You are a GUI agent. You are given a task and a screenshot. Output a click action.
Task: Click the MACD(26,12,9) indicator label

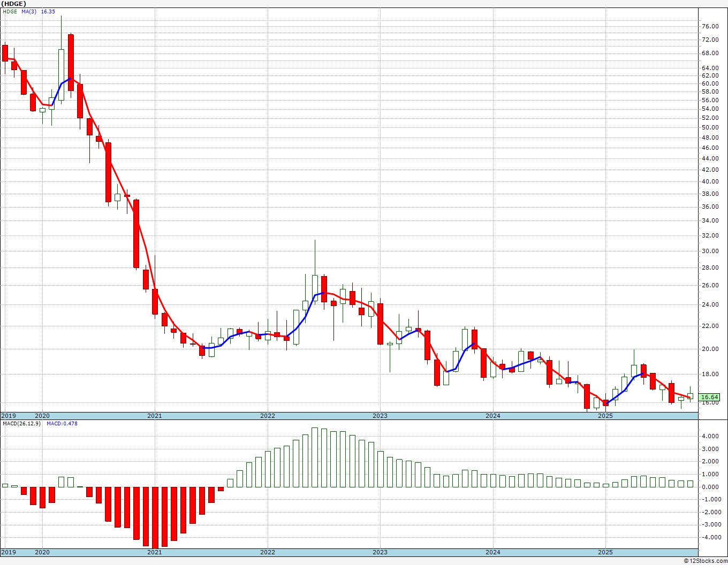coord(21,424)
